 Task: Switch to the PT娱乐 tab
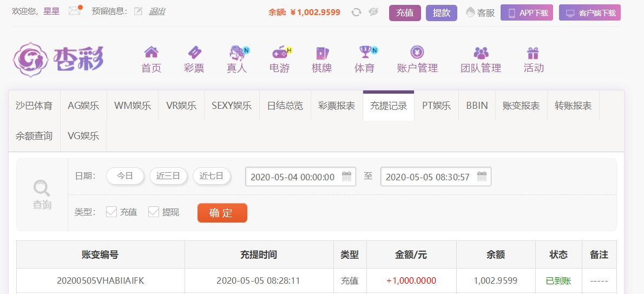click(436, 106)
